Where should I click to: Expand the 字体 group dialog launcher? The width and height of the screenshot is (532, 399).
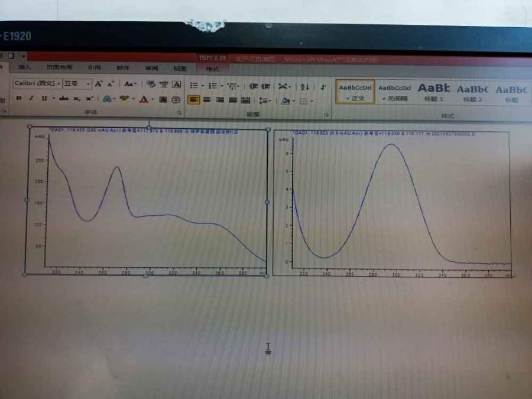click(179, 113)
